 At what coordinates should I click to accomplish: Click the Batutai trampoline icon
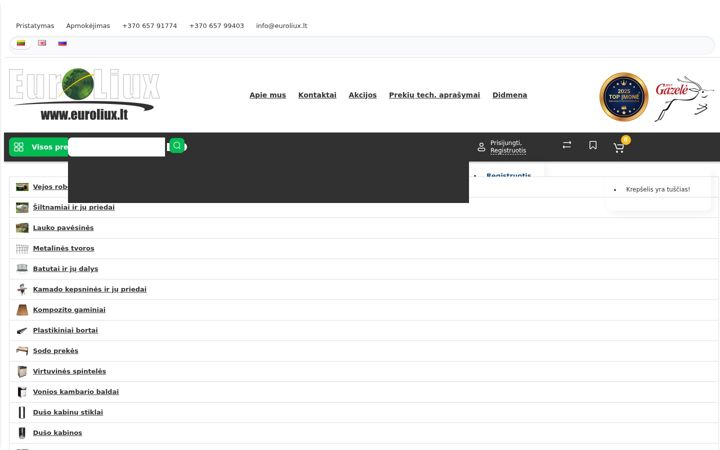pyautogui.click(x=22, y=268)
